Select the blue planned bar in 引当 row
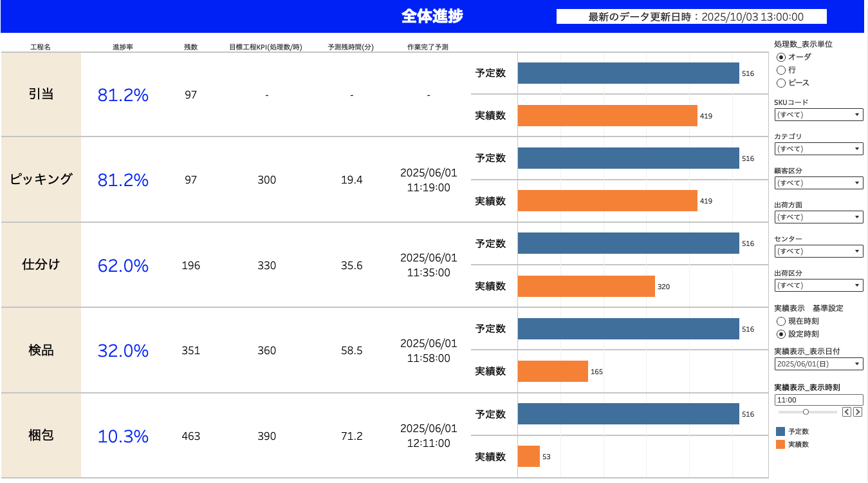 pos(629,73)
